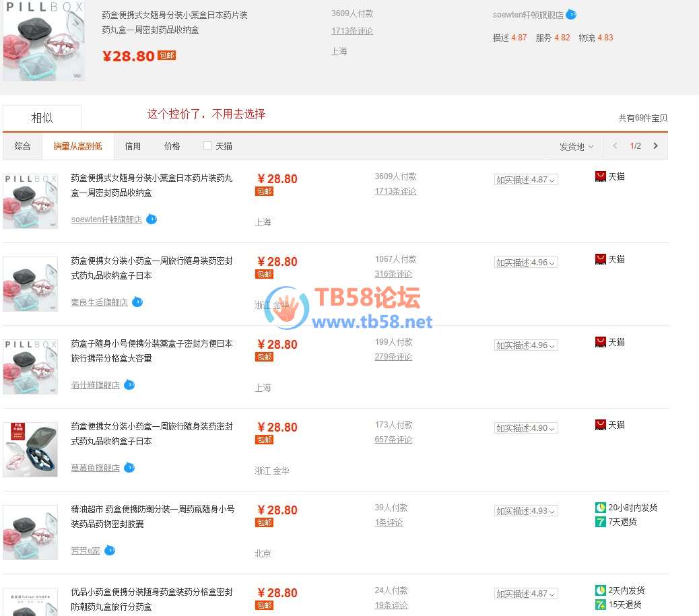699x616 pixels.
Task: Open 草莓鱼旗舰店 shop link
Action: [x=96, y=468]
